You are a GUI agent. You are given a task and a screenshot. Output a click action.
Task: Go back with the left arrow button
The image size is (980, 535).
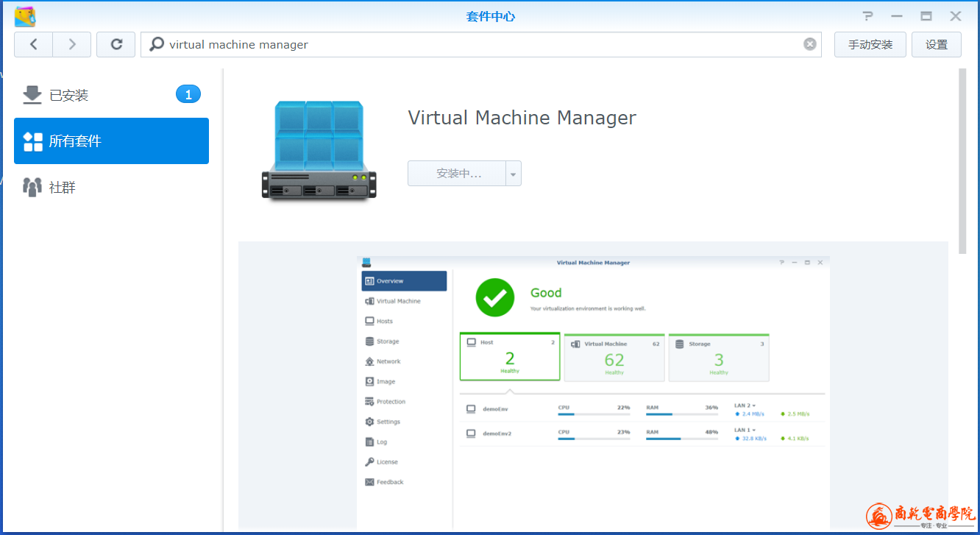tap(33, 44)
